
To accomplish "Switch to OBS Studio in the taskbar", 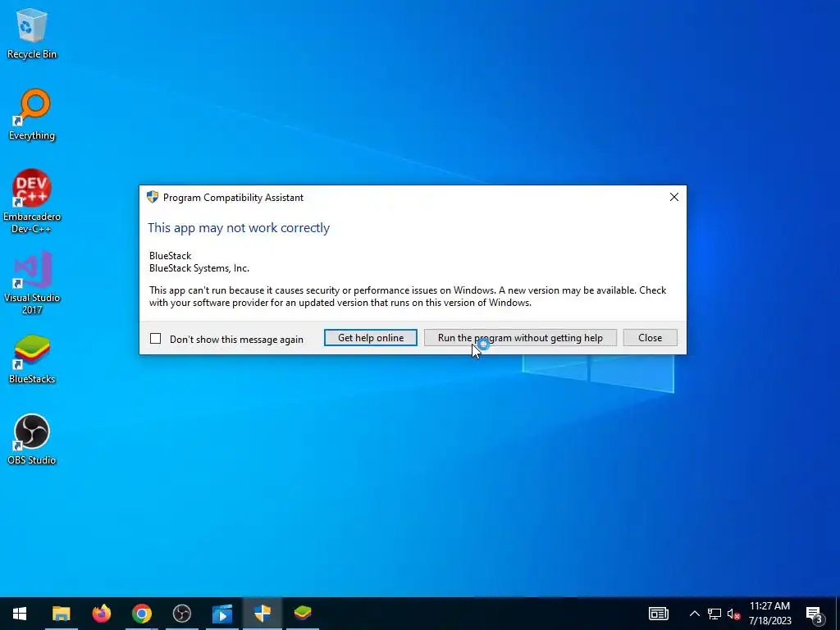I will (181, 614).
